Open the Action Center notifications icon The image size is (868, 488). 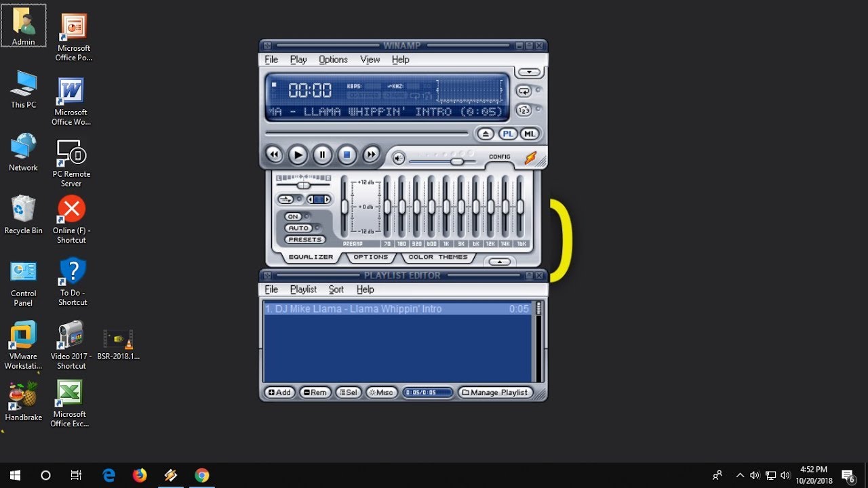(848, 475)
